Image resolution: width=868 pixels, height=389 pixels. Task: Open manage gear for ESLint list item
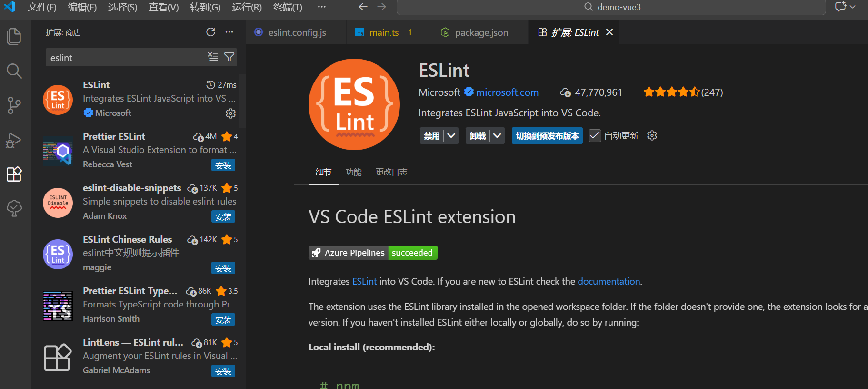[x=230, y=113]
